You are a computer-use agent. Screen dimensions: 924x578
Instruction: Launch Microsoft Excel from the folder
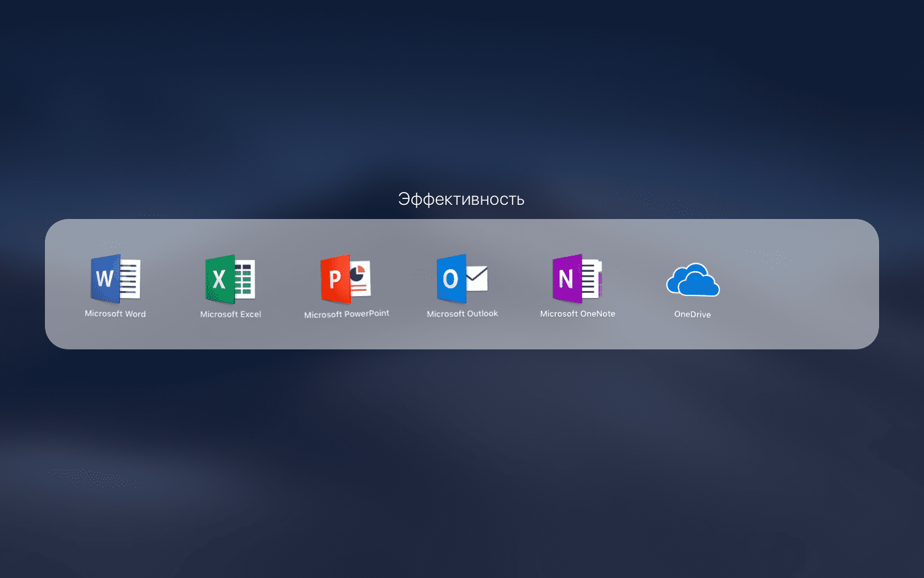click(x=230, y=279)
